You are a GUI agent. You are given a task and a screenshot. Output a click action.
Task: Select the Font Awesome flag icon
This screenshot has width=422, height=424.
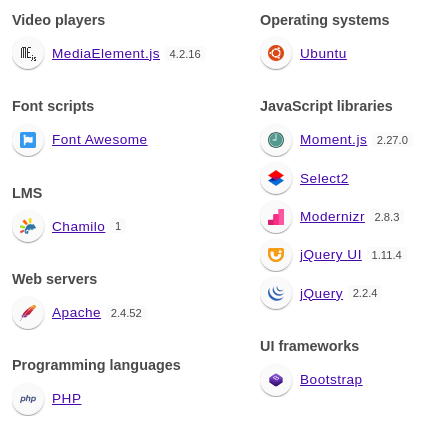pos(28,140)
